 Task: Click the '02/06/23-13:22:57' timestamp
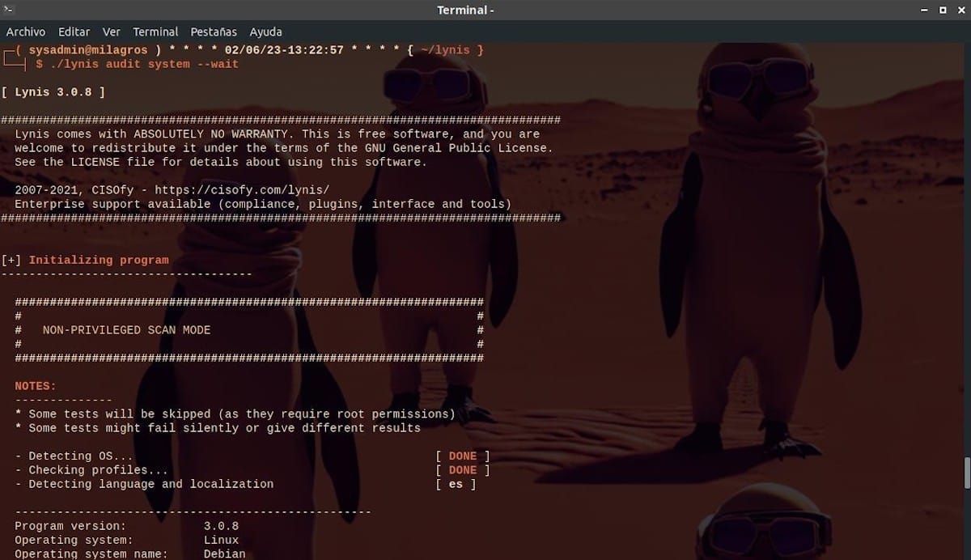tap(284, 50)
